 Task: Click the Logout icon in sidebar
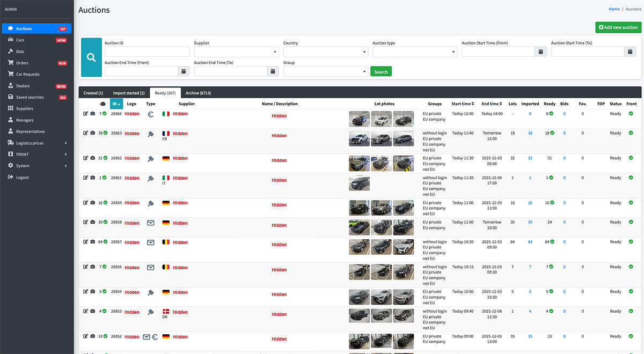point(12,177)
